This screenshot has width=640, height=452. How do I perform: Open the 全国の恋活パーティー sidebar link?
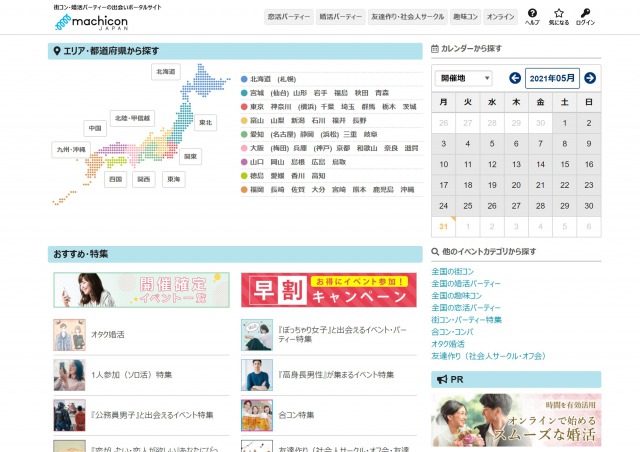(x=466, y=307)
